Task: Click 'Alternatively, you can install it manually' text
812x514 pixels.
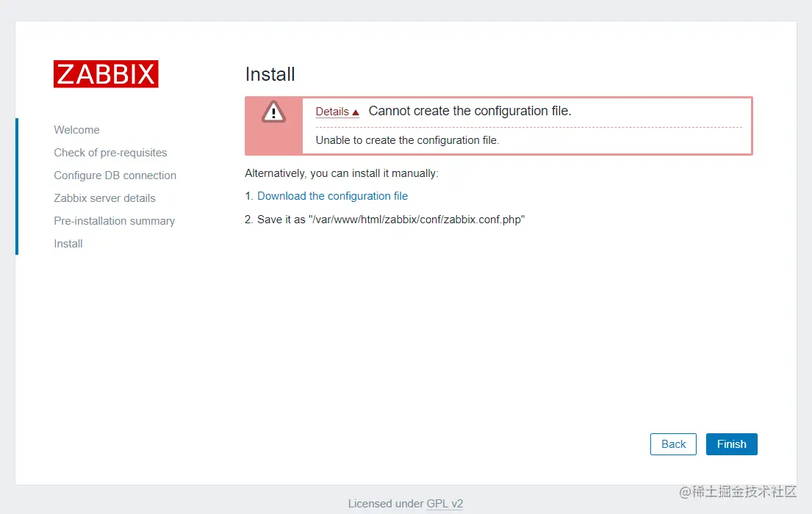Action: pyautogui.click(x=342, y=173)
